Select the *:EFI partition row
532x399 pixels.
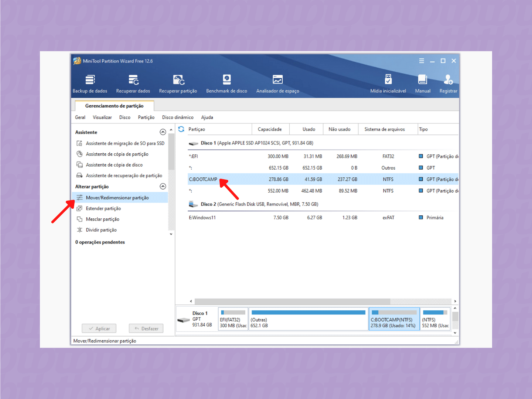pyautogui.click(x=323, y=156)
